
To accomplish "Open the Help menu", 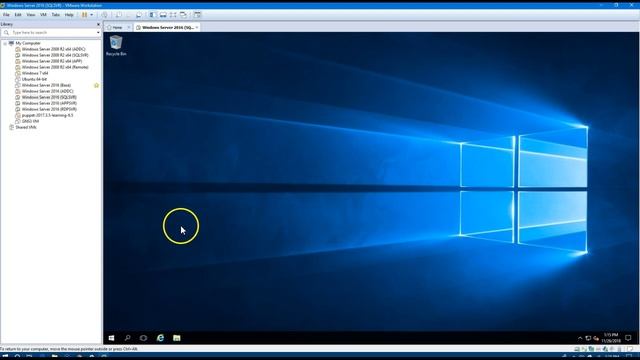I will pyautogui.click(x=69, y=15).
